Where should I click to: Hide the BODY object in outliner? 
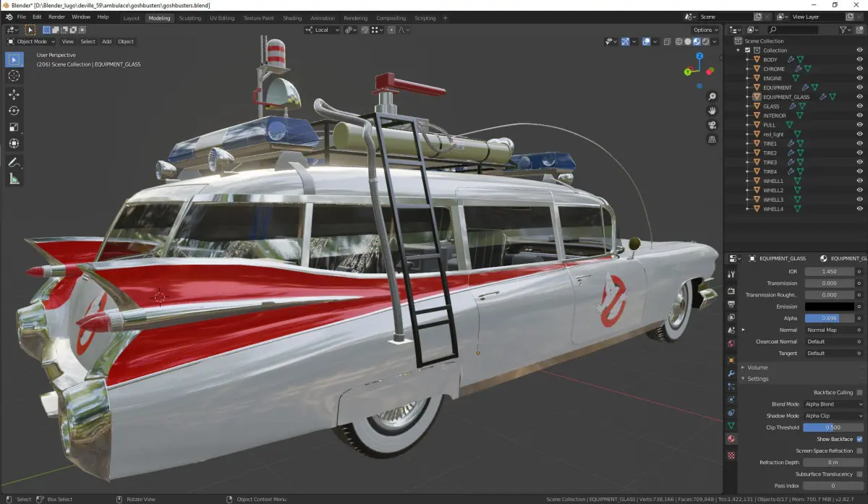[859, 60]
